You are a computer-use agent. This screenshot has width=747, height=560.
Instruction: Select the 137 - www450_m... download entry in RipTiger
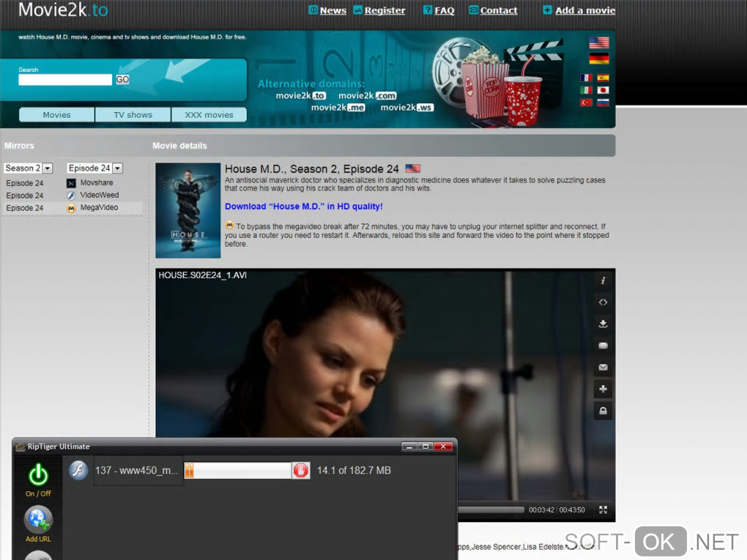click(138, 471)
